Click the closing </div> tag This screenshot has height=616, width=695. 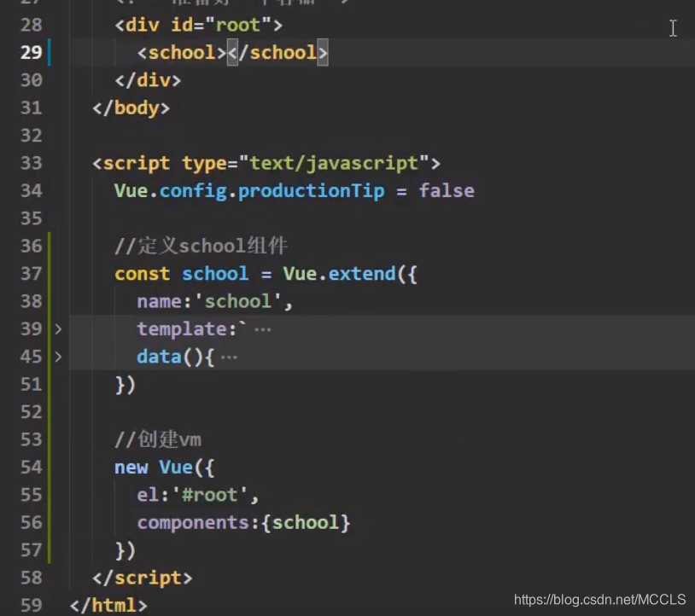(x=148, y=80)
